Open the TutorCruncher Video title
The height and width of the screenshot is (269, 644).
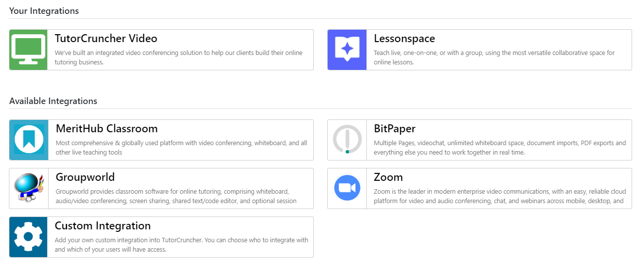click(106, 39)
